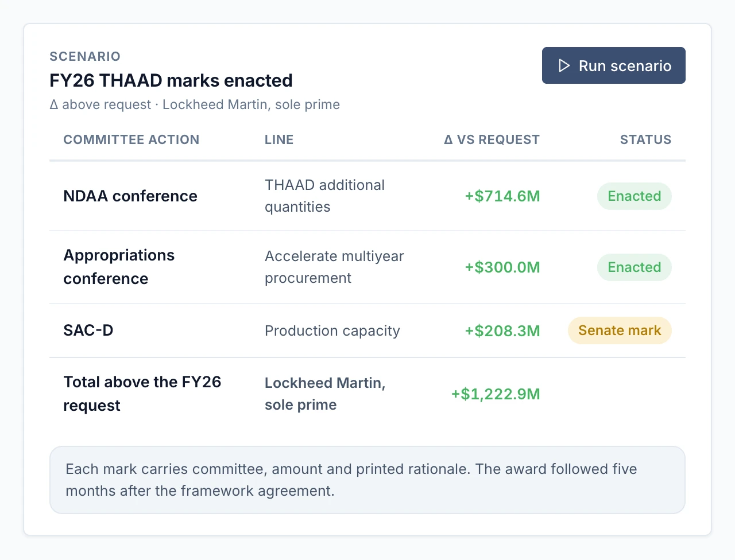
Task: Click subtitle Δ above request · Lockheed Martin
Action: [195, 104]
